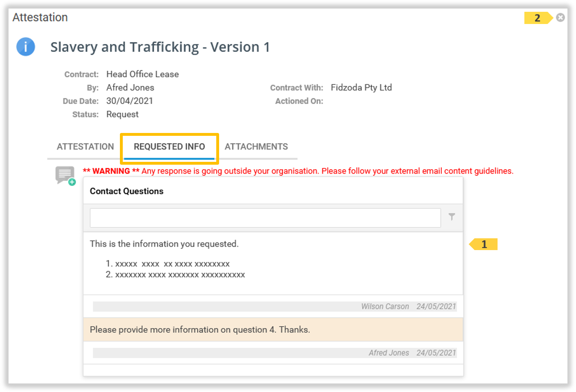Select the REQUESTED INFO tab
This screenshot has height=392, width=576.
tap(169, 146)
